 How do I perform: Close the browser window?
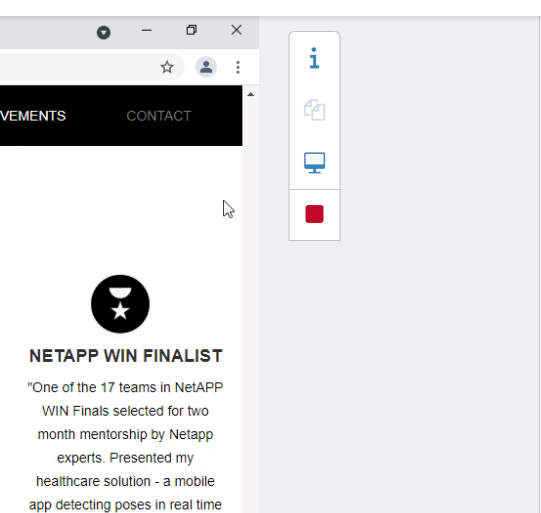click(236, 30)
